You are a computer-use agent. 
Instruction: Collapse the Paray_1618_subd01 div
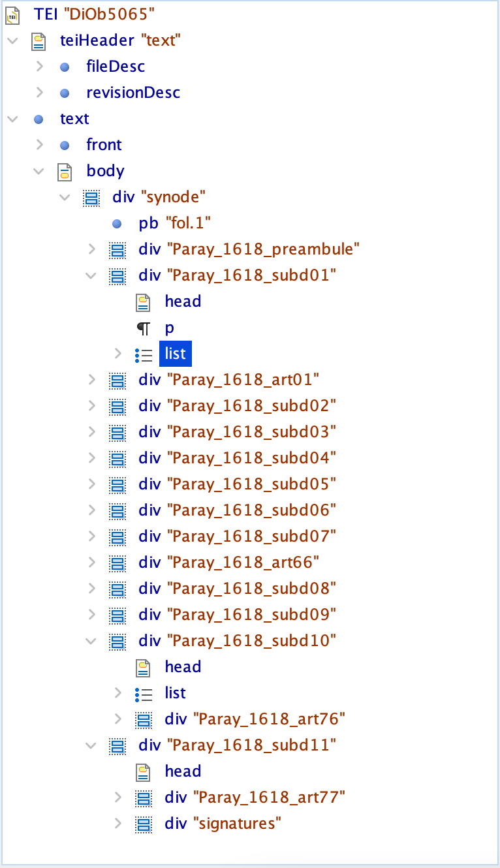91,275
